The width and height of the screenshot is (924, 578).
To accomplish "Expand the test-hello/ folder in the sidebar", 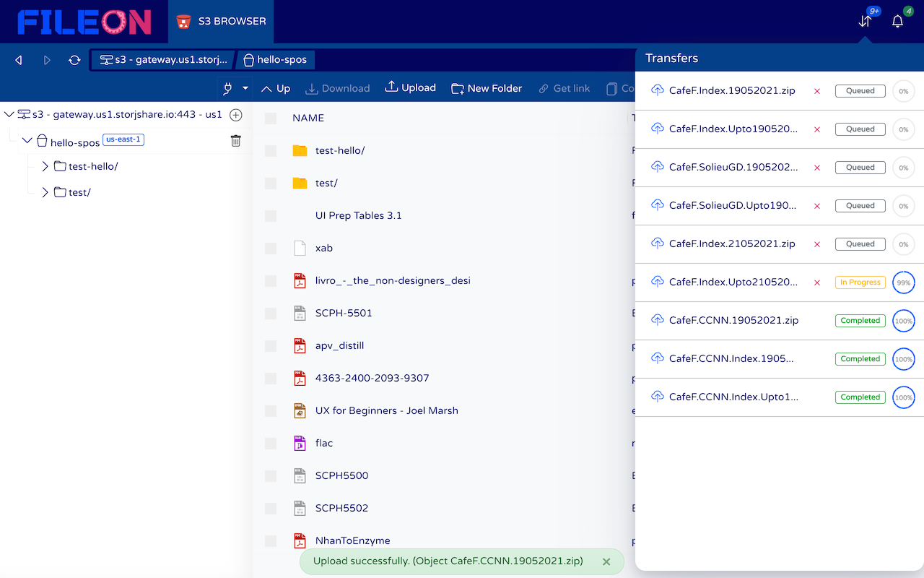I will [x=45, y=165].
